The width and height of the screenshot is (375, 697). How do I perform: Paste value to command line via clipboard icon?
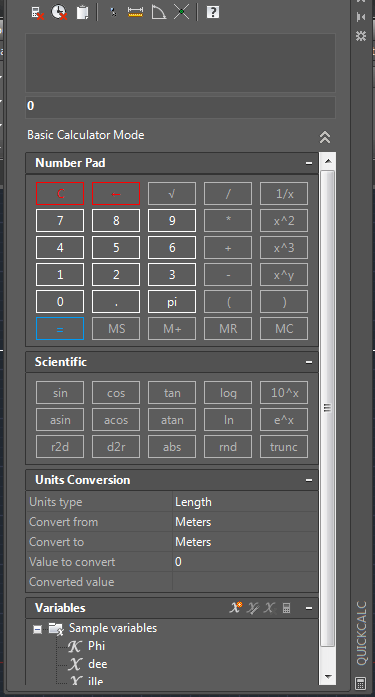coord(82,12)
